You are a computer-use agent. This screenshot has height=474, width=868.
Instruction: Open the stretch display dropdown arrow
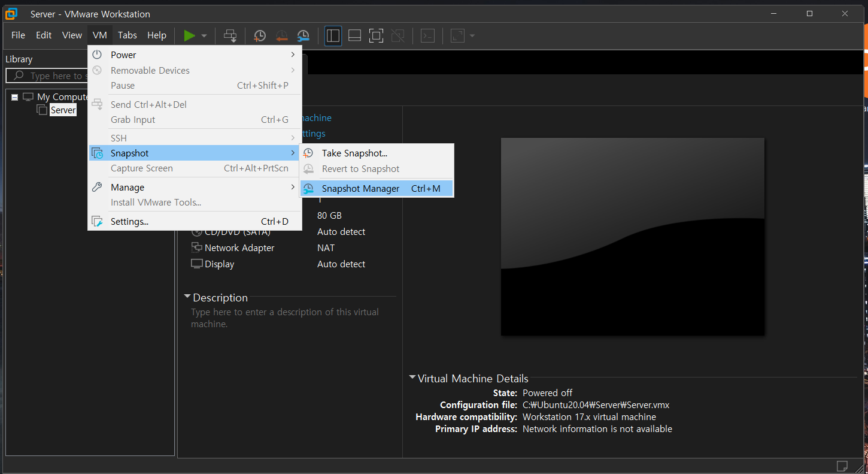pyautogui.click(x=472, y=36)
